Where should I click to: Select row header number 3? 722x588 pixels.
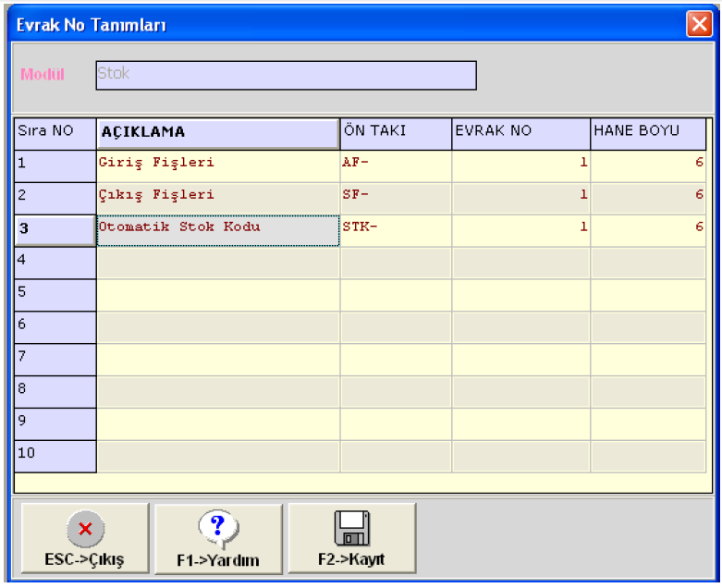click(x=55, y=229)
